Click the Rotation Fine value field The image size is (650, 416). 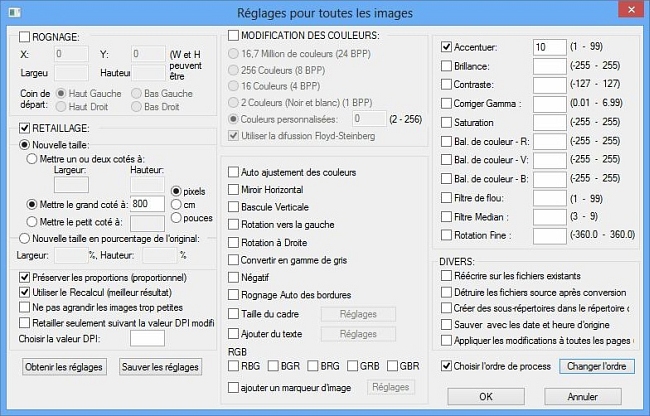[x=550, y=236]
